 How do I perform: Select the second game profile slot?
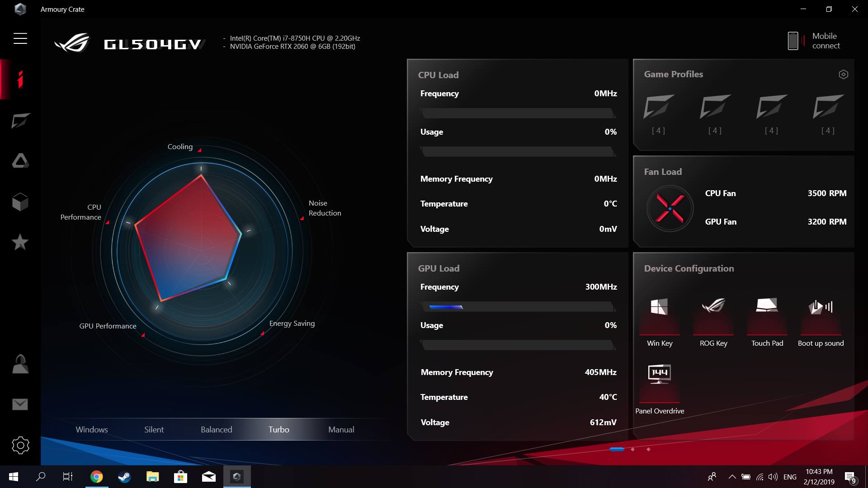coord(715,114)
